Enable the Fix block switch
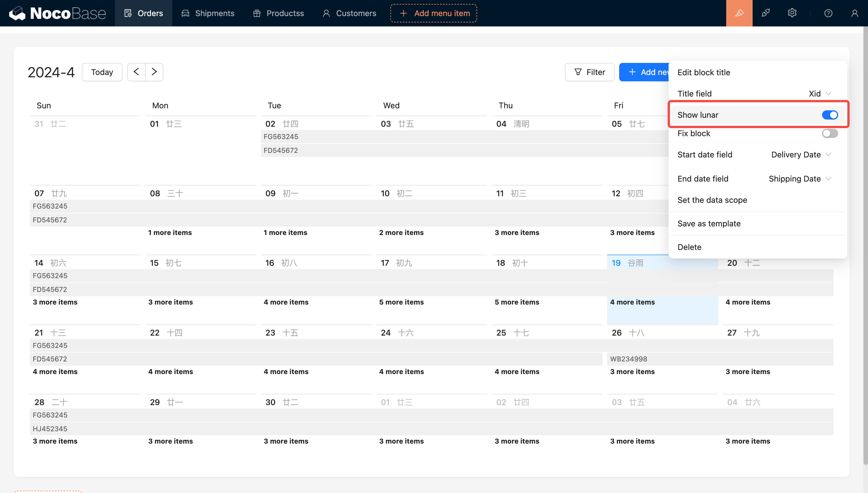This screenshot has width=868, height=493. (830, 133)
